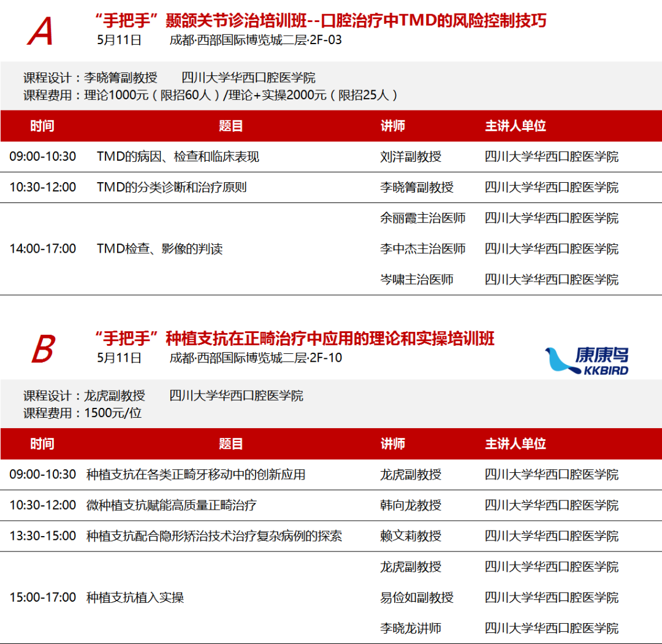Click topic TMD检查、影像的判读
This screenshot has width=662, height=644.
click(x=159, y=248)
